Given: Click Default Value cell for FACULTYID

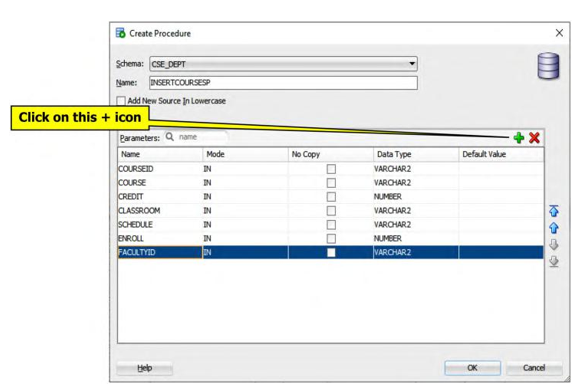Looking at the screenshot, I should 501,253.
